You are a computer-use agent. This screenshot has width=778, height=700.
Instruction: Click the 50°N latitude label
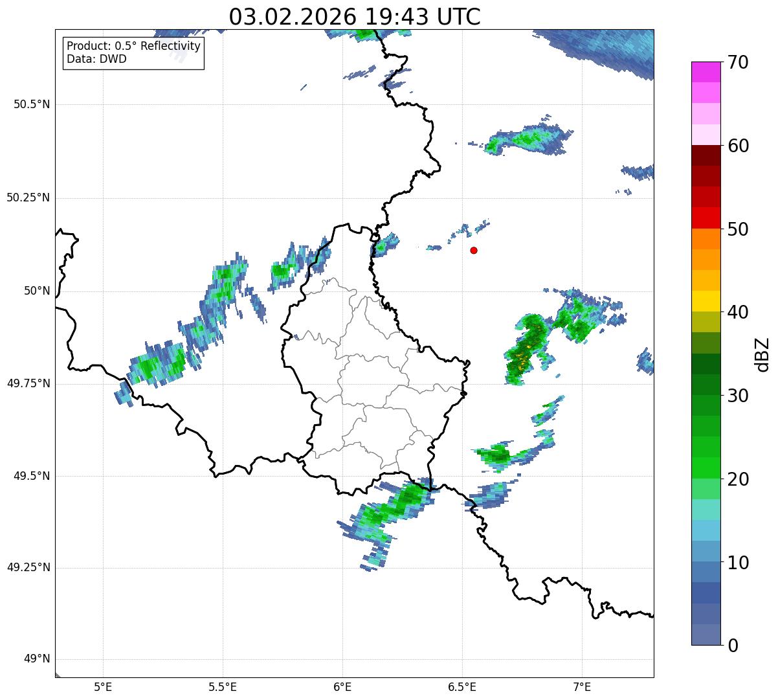point(36,291)
